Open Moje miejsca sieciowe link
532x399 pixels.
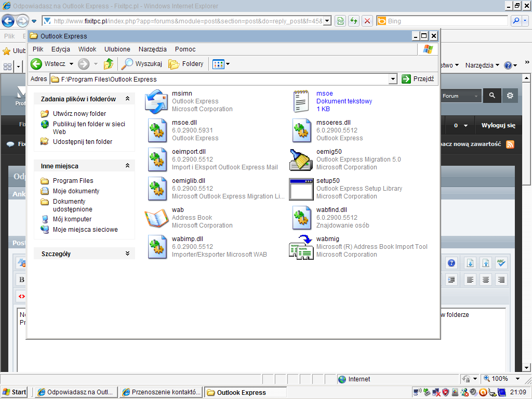pos(85,230)
